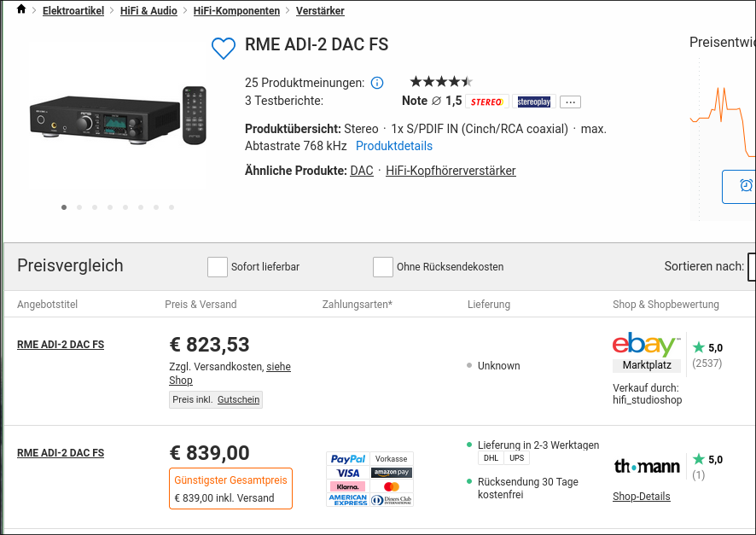
Task: Open the Sortieren nach dropdown
Action: tap(751, 266)
